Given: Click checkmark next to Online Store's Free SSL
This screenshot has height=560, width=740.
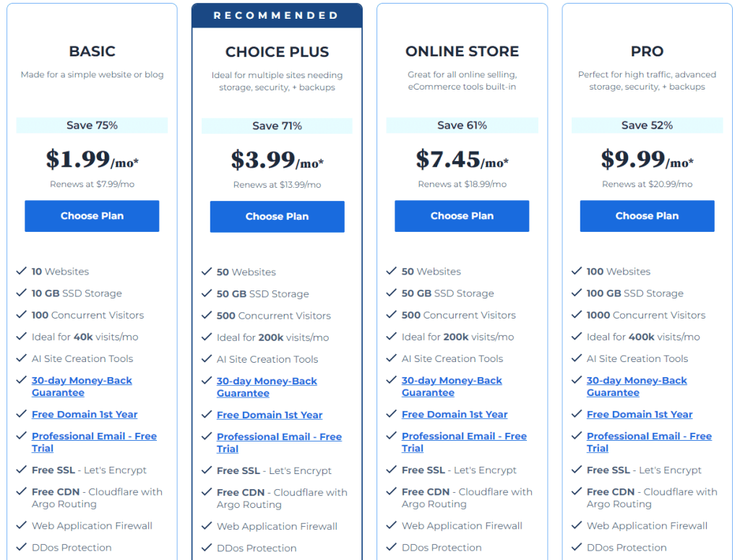Looking at the screenshot, I should [392, 470].
